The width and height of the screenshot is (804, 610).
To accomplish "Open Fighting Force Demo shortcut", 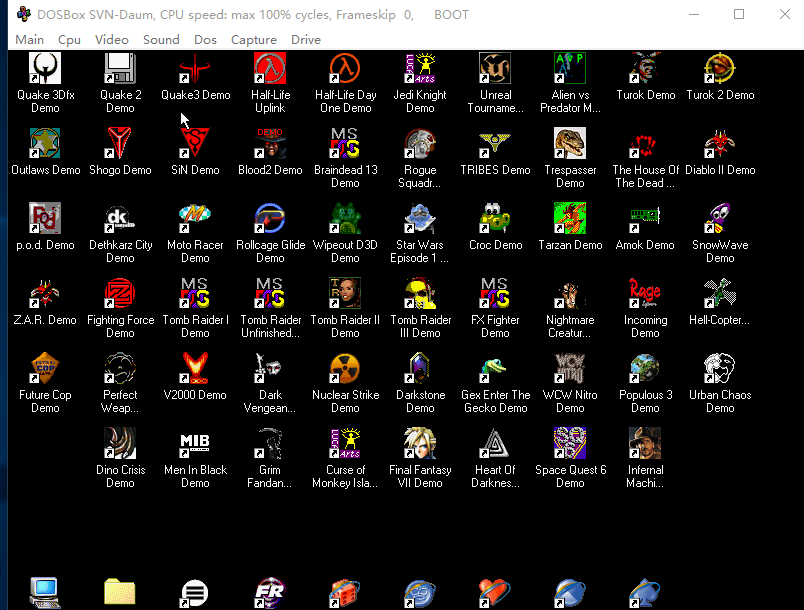I will pos(120,293).
